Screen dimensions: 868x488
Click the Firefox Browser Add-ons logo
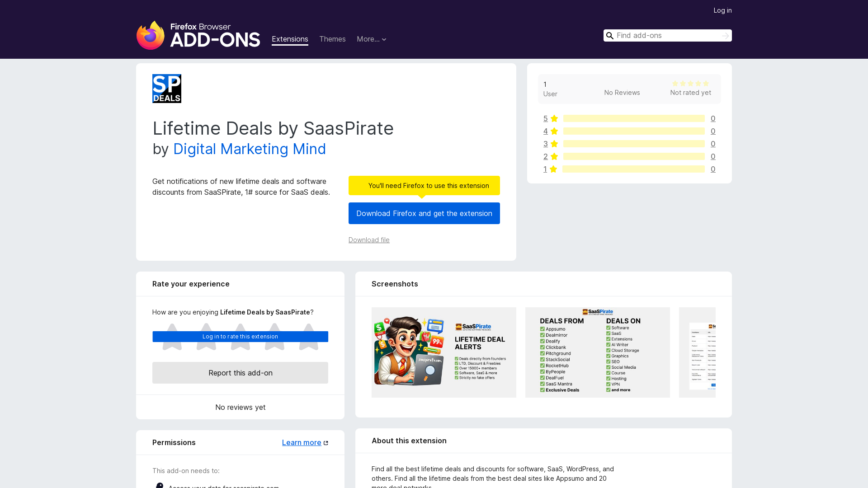[x=198, y=35]
